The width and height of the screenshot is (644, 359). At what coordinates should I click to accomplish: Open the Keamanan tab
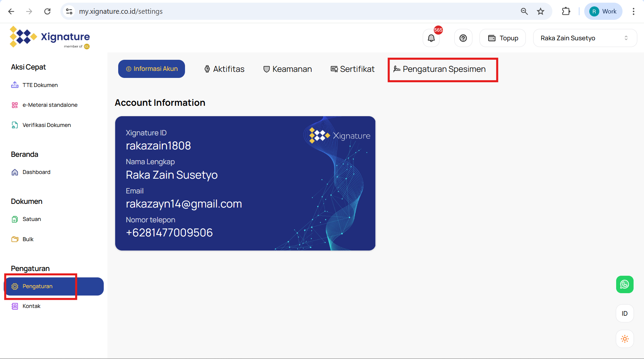point(287,69)
